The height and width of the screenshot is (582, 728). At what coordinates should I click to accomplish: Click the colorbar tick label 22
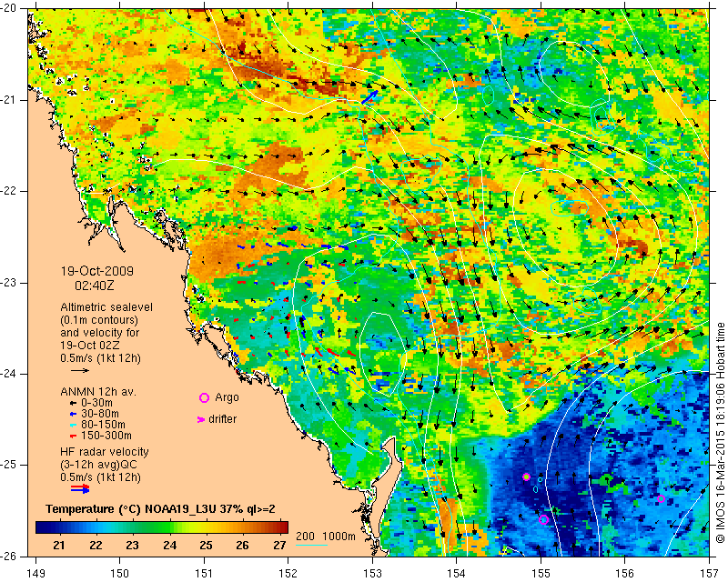96,545
